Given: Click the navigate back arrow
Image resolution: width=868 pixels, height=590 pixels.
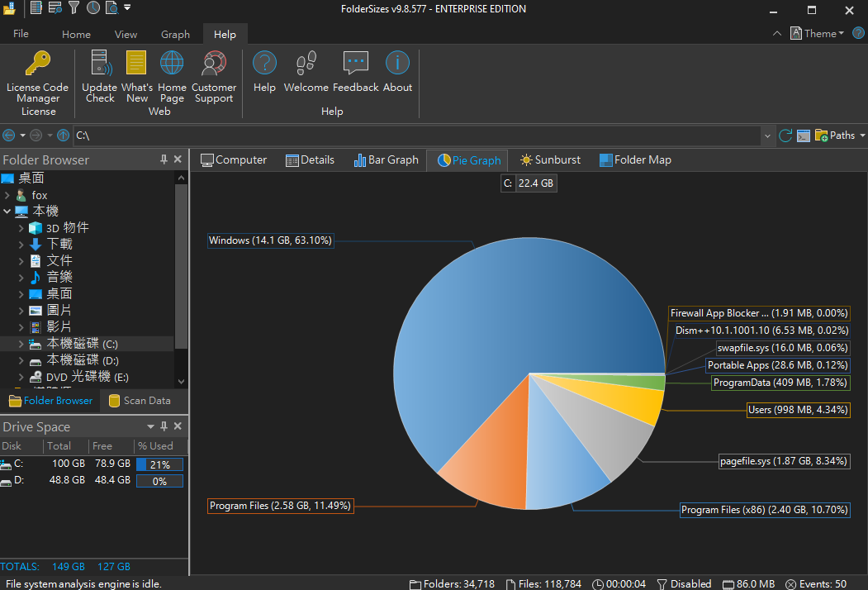Looking at the screenshot, I should coord(9,136).
